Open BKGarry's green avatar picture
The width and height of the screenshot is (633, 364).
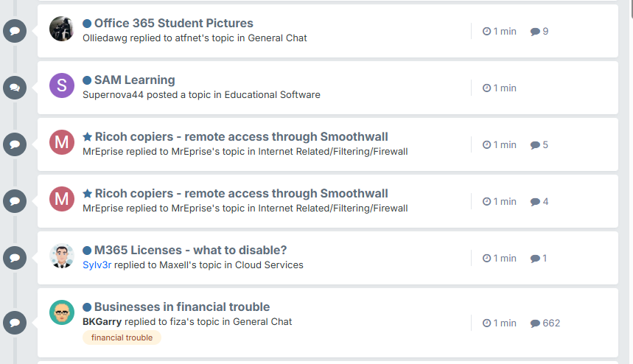(62, 312)
